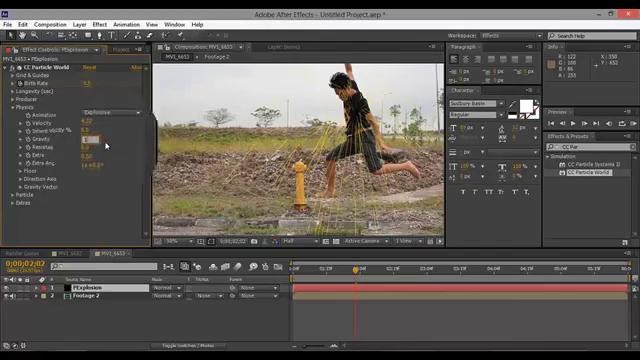Click the left align paragraph icon
Viewport: 640px width, 360px height.
click(454, 59)
